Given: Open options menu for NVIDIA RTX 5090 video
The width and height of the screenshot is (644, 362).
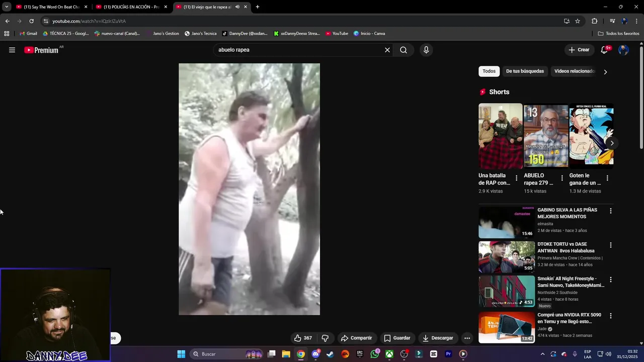Looking at the screenshot, I should coord(611,316).
